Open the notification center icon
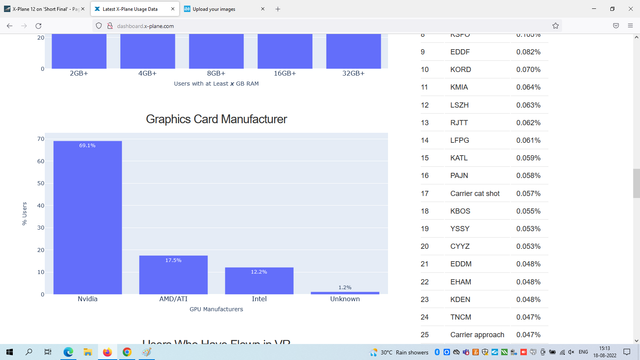This screenshot has width=640, height=360. click(x=627, y=352)
